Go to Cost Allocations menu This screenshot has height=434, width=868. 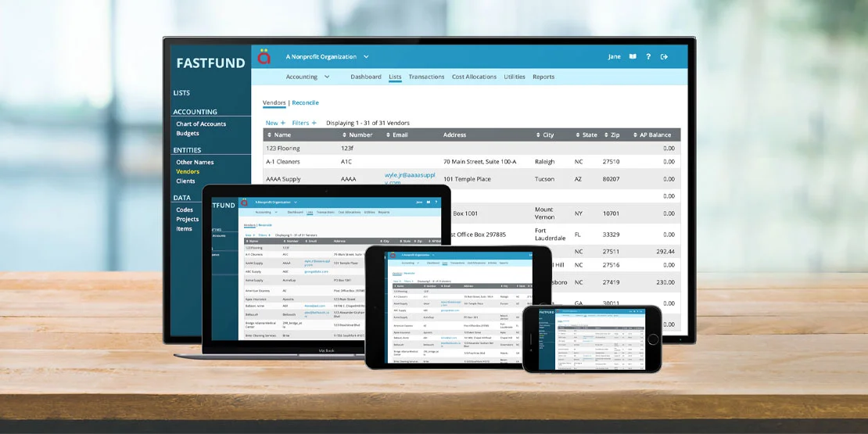click(475, 77)
